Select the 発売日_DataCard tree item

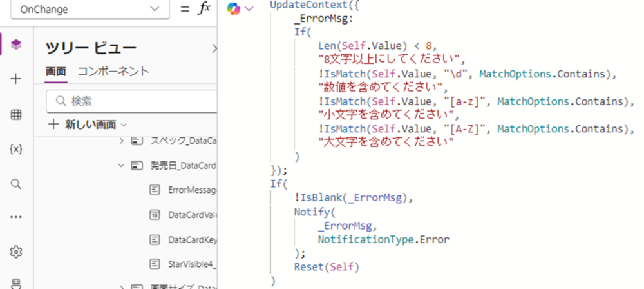tap(184, 166)
